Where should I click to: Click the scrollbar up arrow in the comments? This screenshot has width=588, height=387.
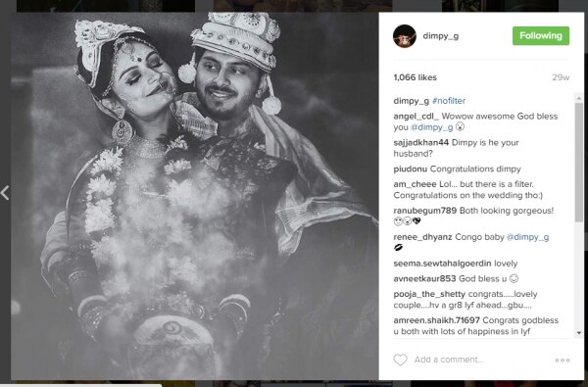(x=579, y=98)
